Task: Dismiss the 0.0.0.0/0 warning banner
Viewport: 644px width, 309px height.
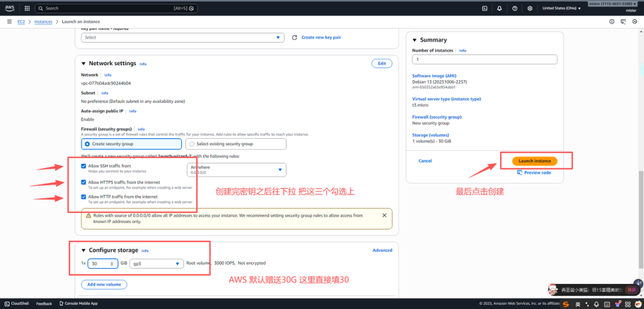Action: coord(384,215)
